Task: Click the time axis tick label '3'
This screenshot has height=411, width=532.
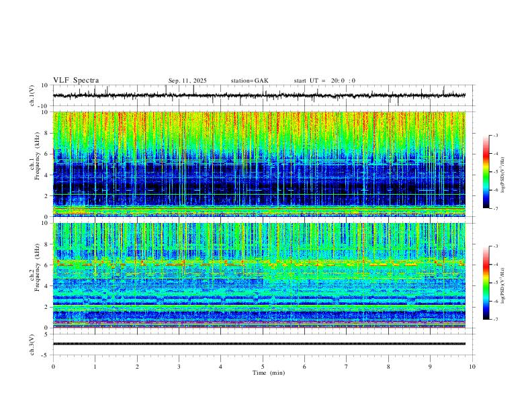Action: (x=179, y=367)
